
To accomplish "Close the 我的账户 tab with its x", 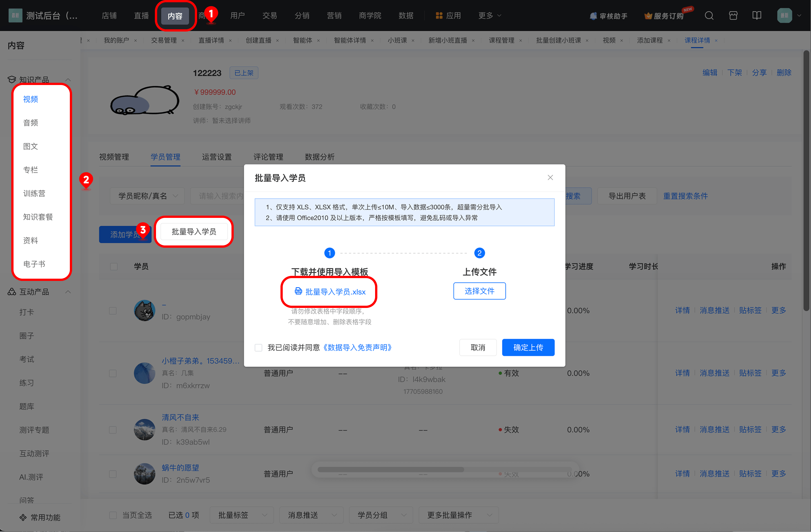I will (135, 41).
